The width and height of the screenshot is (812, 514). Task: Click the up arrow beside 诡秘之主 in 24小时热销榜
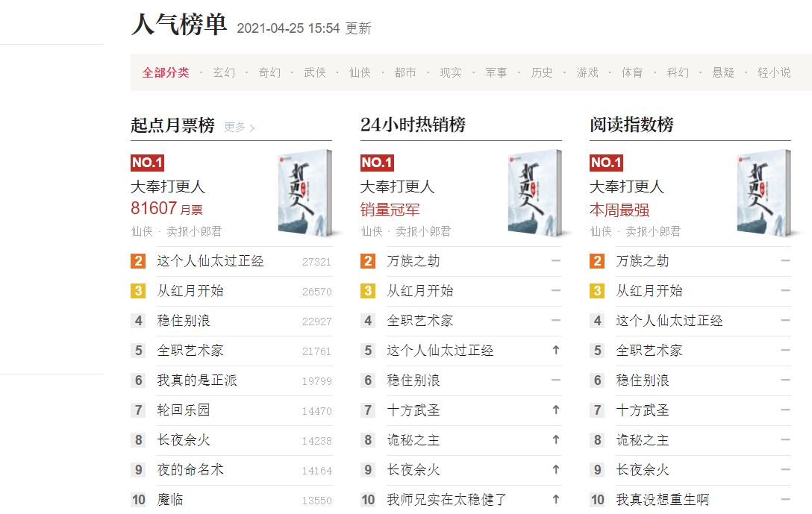pyautogui.click(x=556, y=439)
